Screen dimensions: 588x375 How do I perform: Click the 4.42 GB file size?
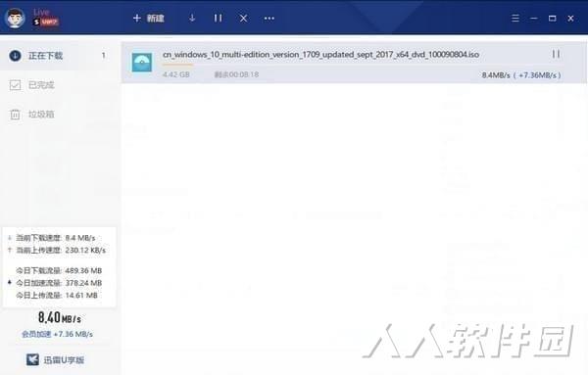175,74
